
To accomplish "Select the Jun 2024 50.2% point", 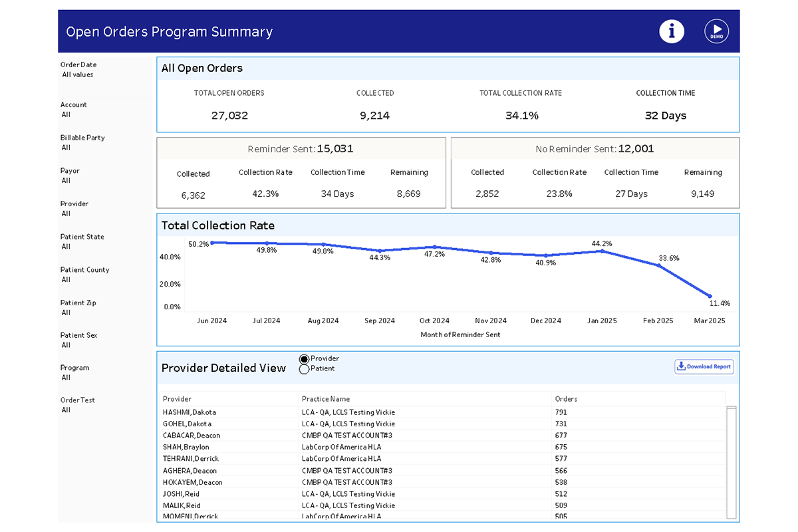I will click(x=212, y=243).
